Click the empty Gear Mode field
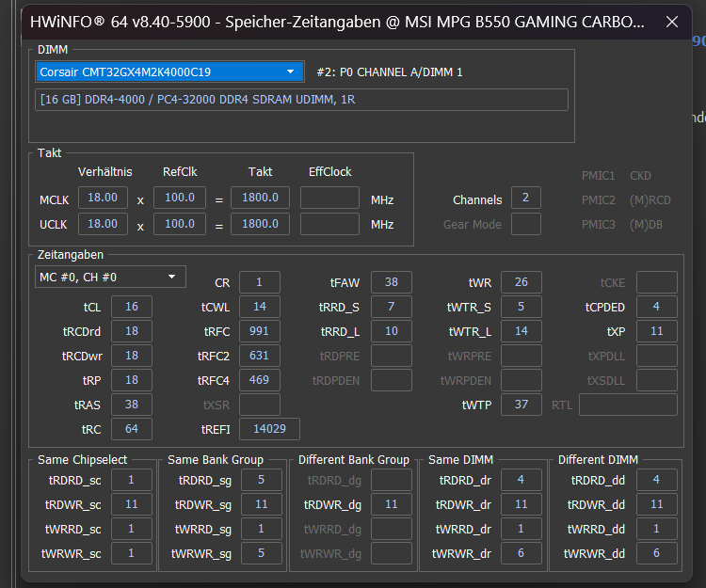706x588 pixels. [525, 224]
